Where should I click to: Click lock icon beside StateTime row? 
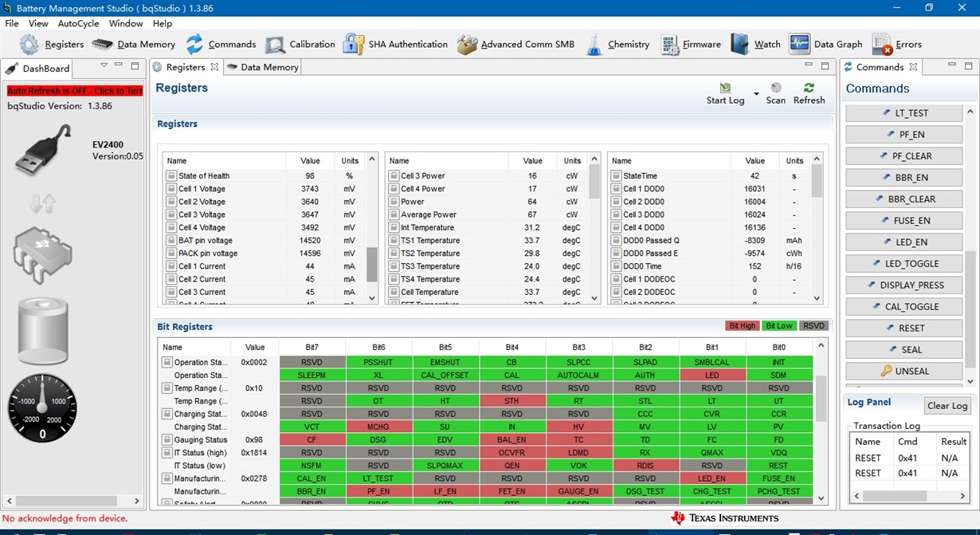pos(615,175)
